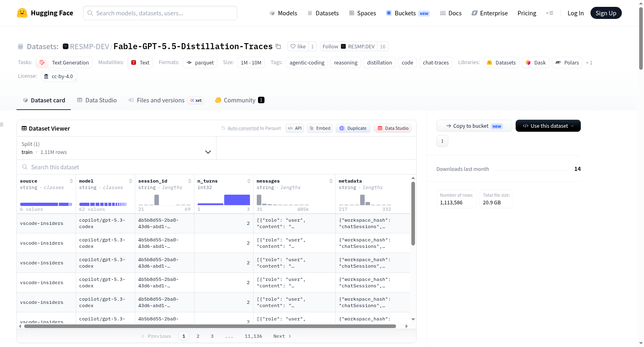The width and height of the screenshot is (644, 347).
Task: Click the 1M - 10M size tag
Action: pos(251,62)
